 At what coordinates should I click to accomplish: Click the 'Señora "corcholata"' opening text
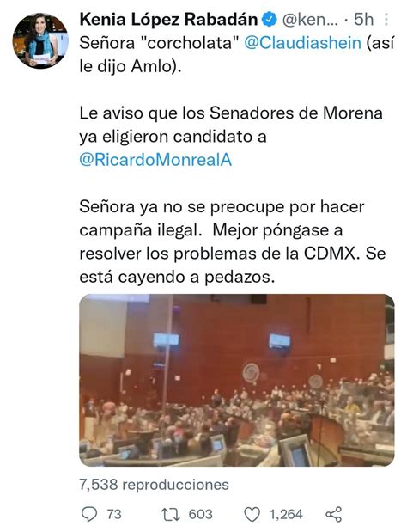[159, 44]
